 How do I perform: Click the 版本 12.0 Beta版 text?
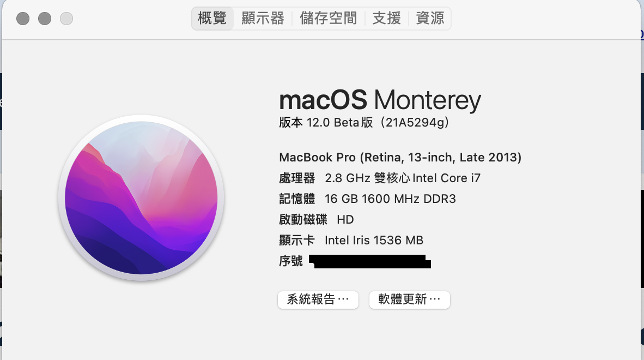point(326,123)
